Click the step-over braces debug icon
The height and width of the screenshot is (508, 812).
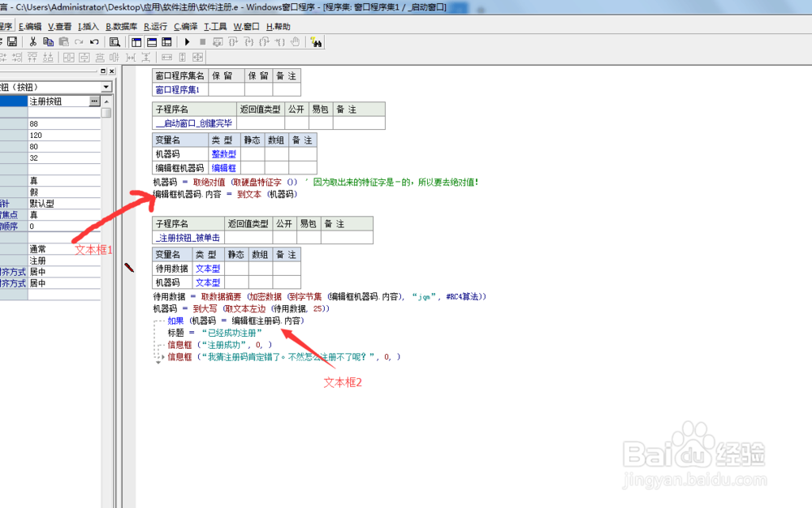[x=233, y=42]
